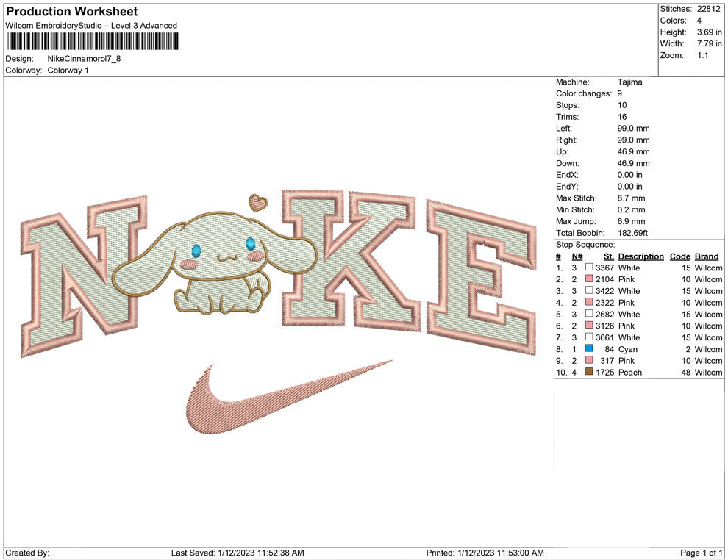Viewport: 728px width, 560px height.
Task: Click the Code column header
Action: (x=680, y=256)
